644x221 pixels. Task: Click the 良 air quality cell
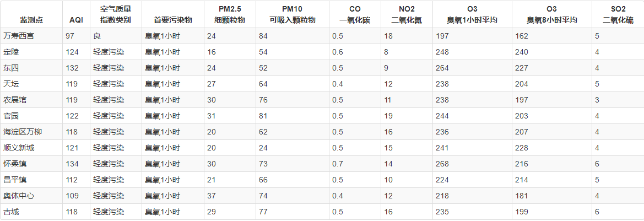pyautogui.click(x=97, y=36)
